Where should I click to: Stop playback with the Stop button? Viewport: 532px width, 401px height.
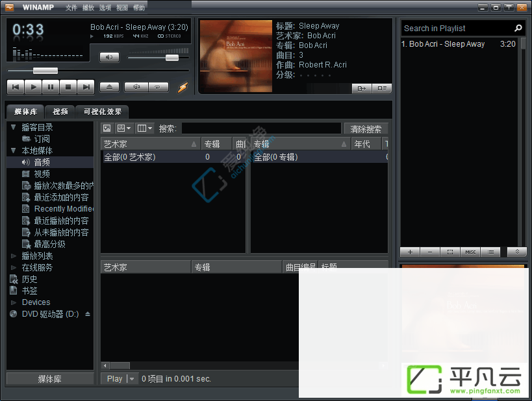point(68,87)
